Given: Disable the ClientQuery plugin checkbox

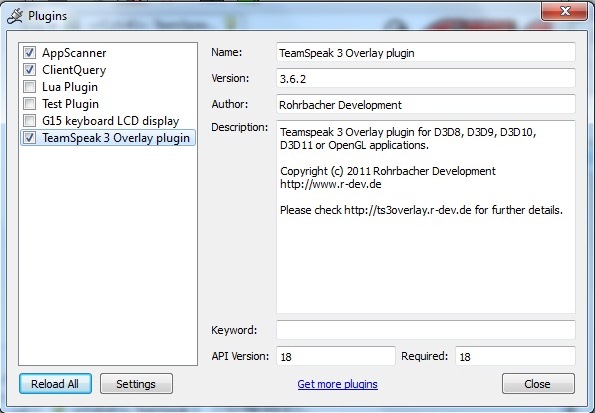Looking at the screenshot, I should tap(30, 69).
